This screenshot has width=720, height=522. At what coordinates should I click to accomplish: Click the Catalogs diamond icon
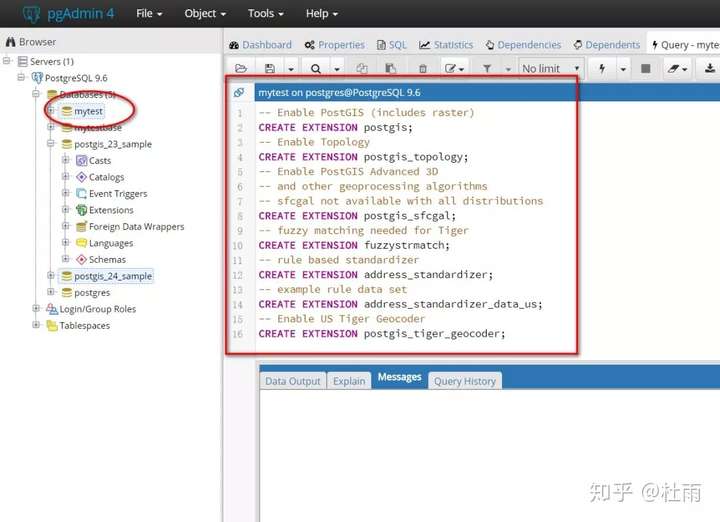tap(81, 177)
